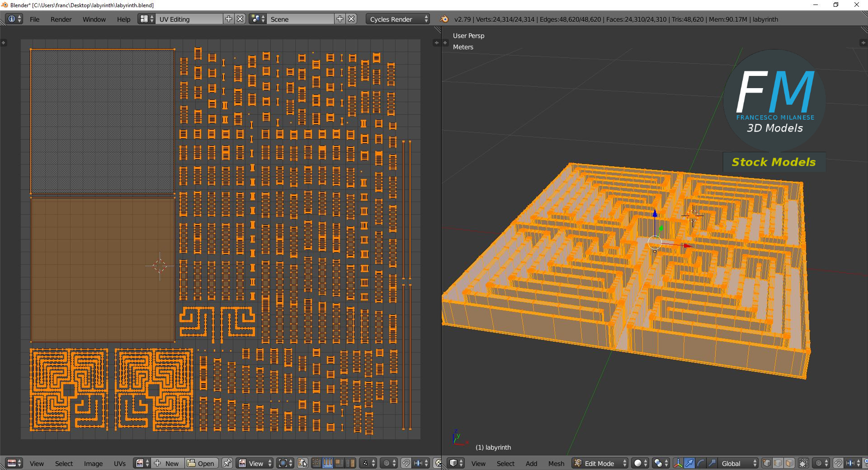This screenshot has width=868, height=470.
Task: Open the Render menu
Action: 61,19
